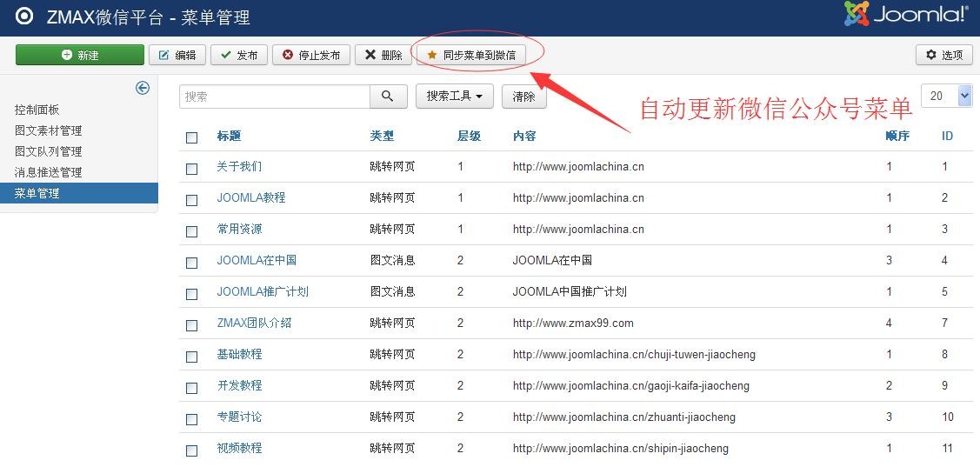Toggle the select-all checkbox in header
980x467 pixels.
coord(192,137)
